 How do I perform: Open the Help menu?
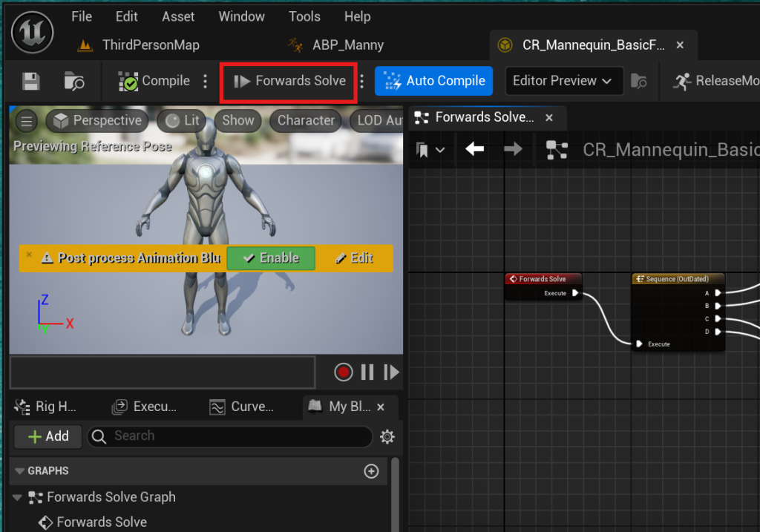357,16
